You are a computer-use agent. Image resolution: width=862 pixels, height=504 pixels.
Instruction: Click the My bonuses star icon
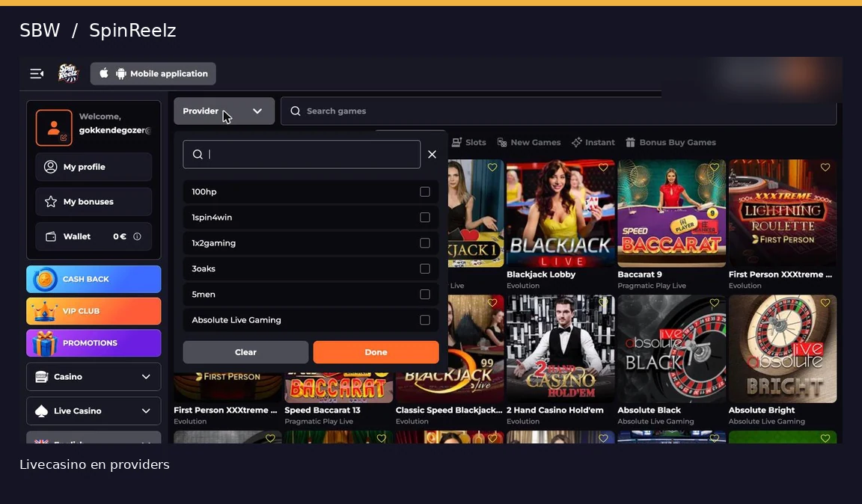51,202
